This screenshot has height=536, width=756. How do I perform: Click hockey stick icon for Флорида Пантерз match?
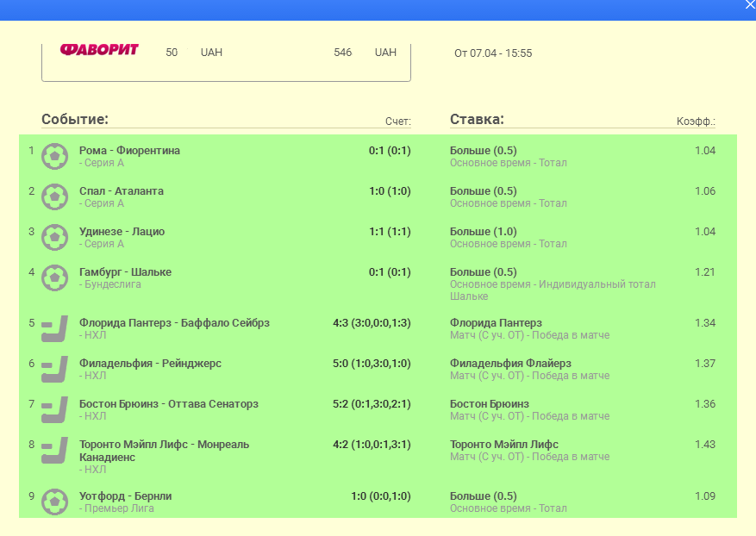[55, 329]
